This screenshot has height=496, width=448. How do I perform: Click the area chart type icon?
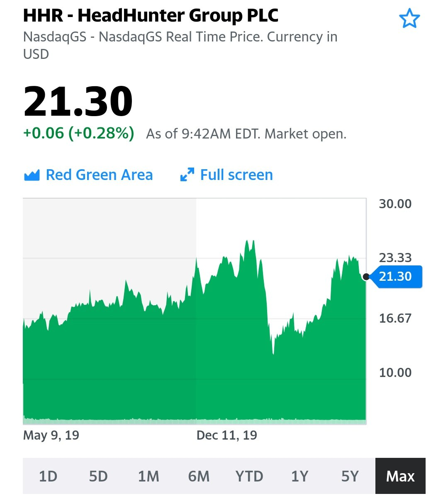coord(32,175)
